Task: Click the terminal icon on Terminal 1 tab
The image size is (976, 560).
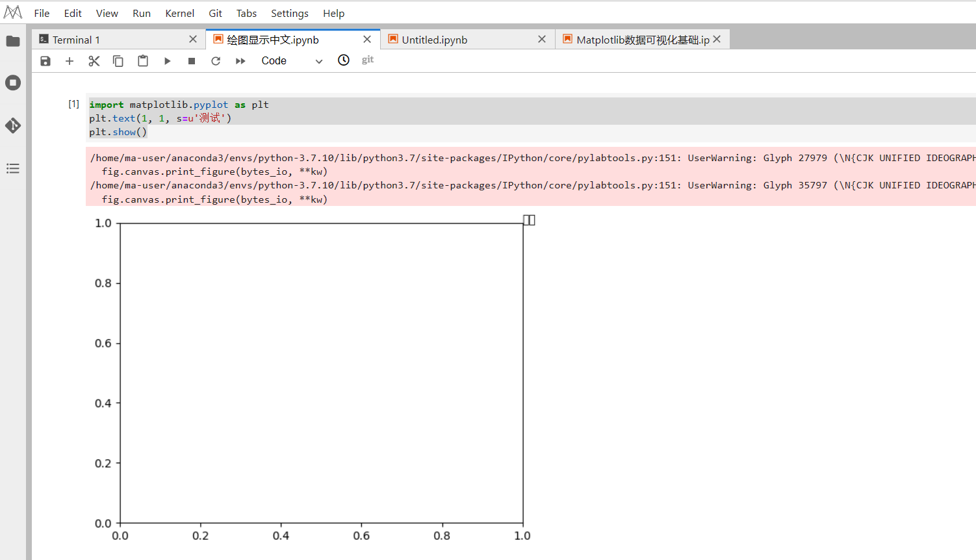Action: click(x=44, y=39)
